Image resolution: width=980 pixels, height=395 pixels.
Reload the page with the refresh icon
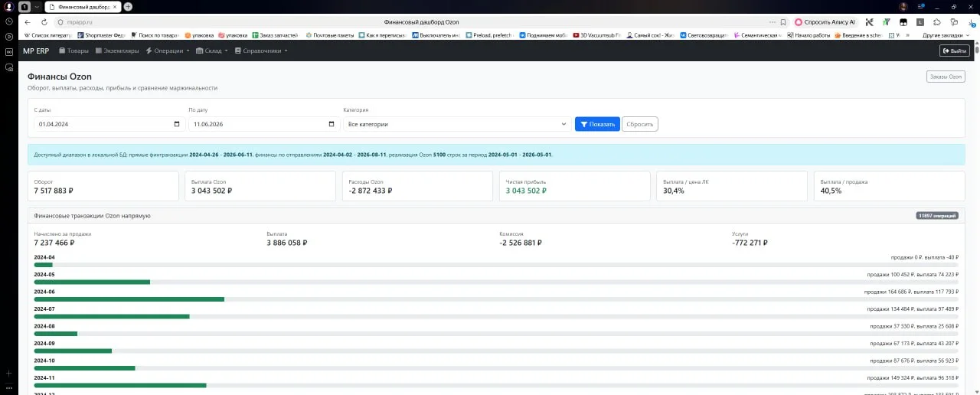pos(44,22)
